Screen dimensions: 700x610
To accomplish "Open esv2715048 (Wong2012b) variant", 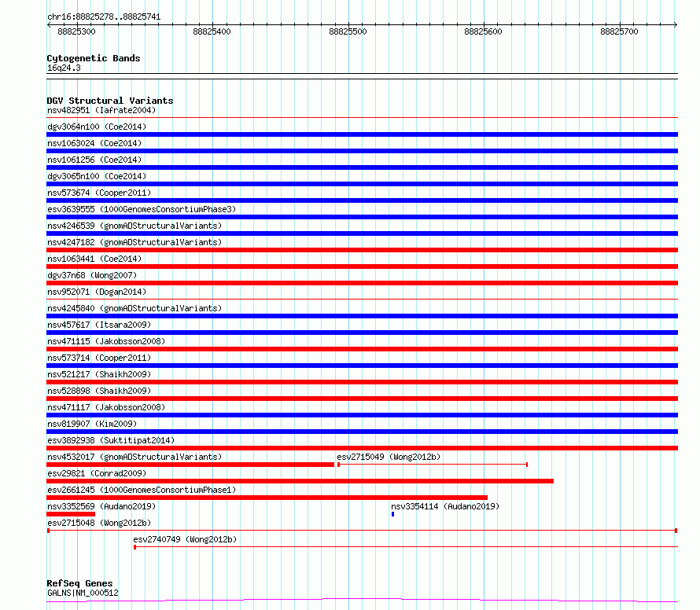I will 99,523.
